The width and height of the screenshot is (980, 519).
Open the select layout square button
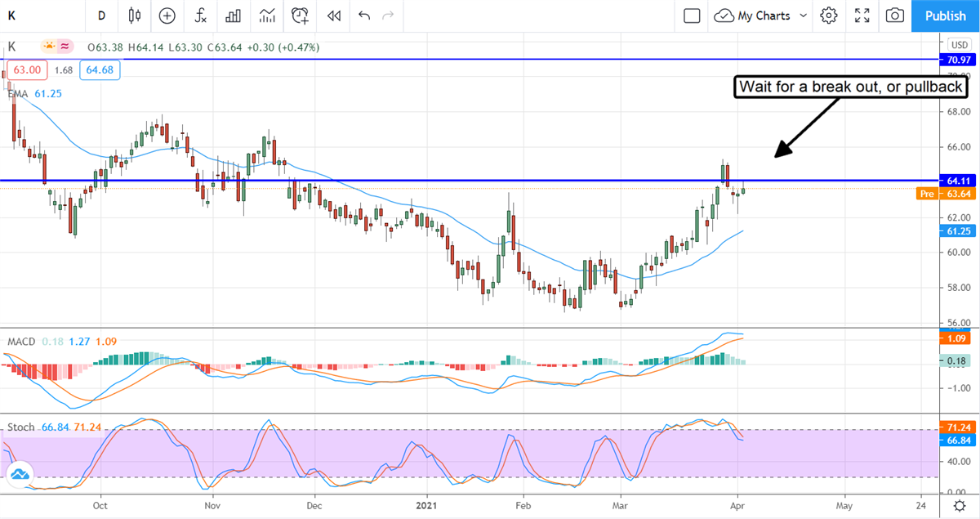[692, 16]
